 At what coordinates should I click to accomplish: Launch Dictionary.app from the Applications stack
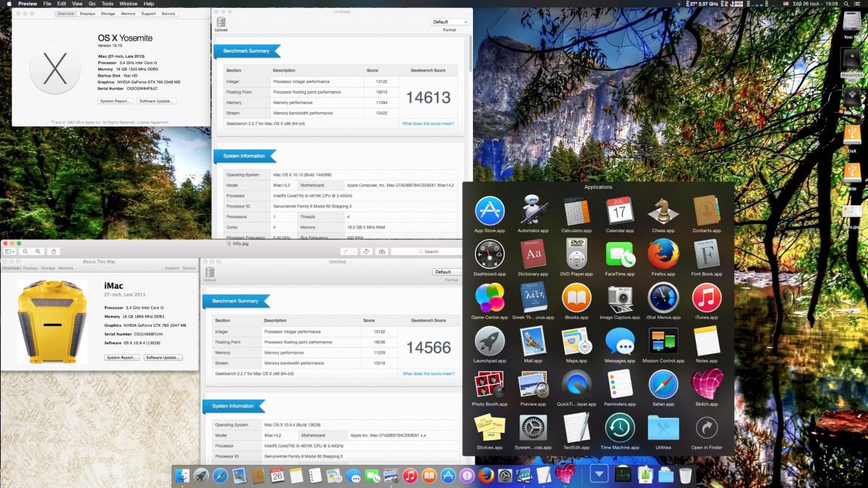(x=533, y=254)
